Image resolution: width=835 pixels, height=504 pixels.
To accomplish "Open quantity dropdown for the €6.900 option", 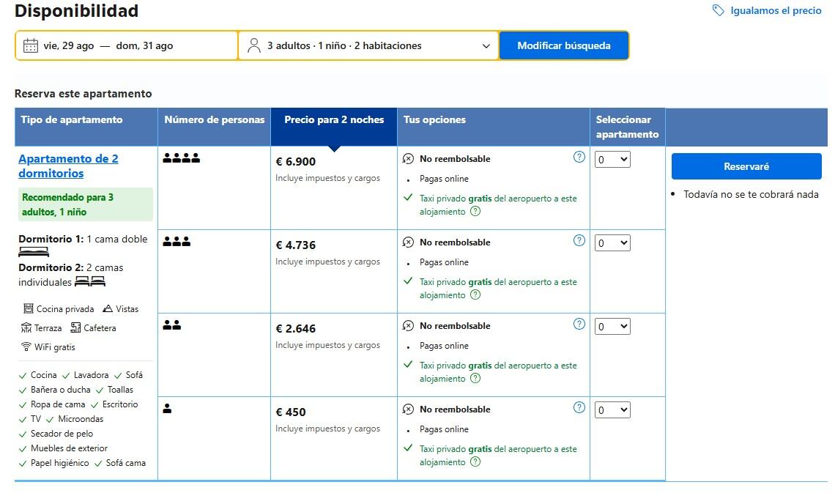I will 612,160.
